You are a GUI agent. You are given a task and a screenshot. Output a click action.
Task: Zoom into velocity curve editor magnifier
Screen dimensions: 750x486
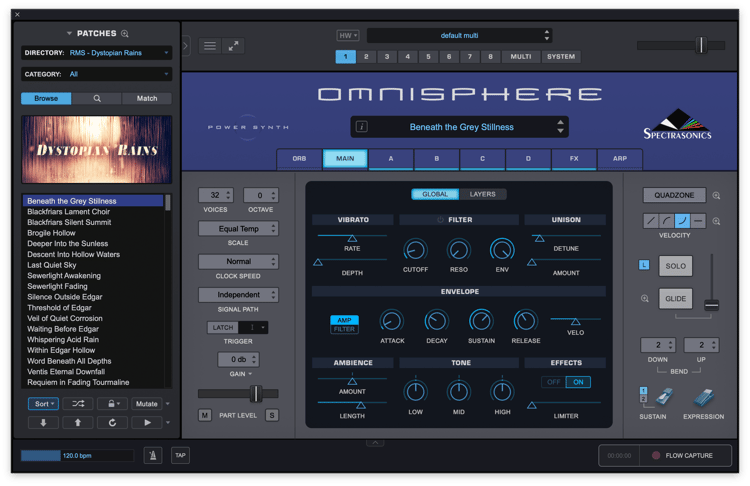(716, 221)
